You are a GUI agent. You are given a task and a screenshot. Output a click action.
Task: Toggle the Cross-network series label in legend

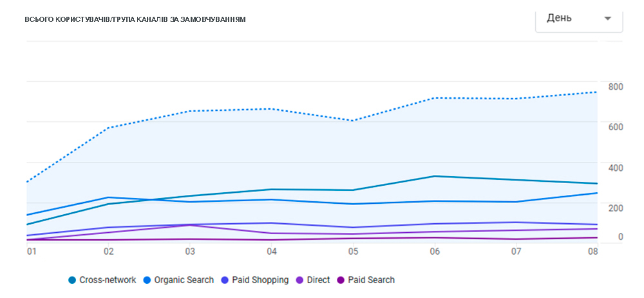tap(107, 281)
